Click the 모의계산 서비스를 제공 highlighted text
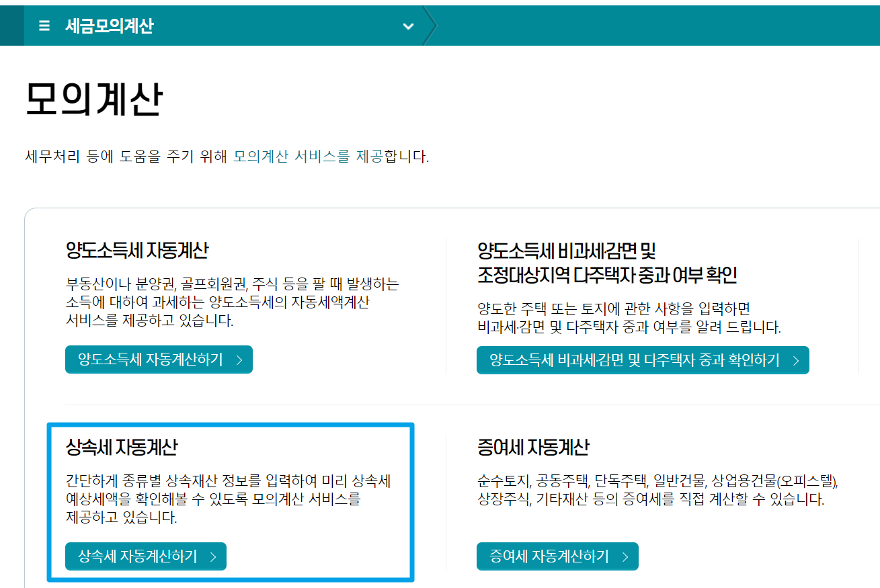Screen dimensions: 880x588 [x=308, y=157]
